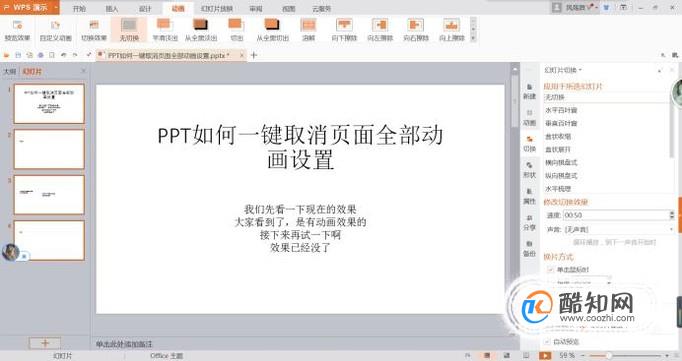Start slideshow from status bar play icon

[545, 355]
